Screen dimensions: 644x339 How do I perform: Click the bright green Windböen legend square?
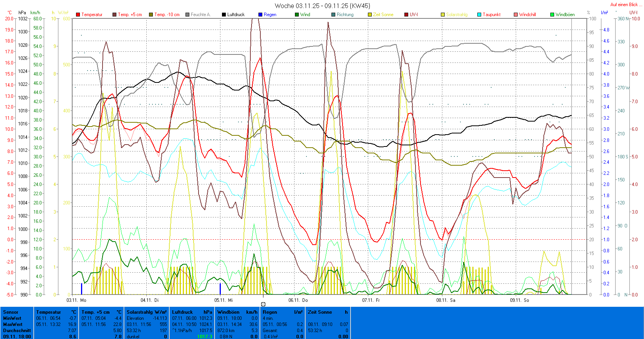552,15
